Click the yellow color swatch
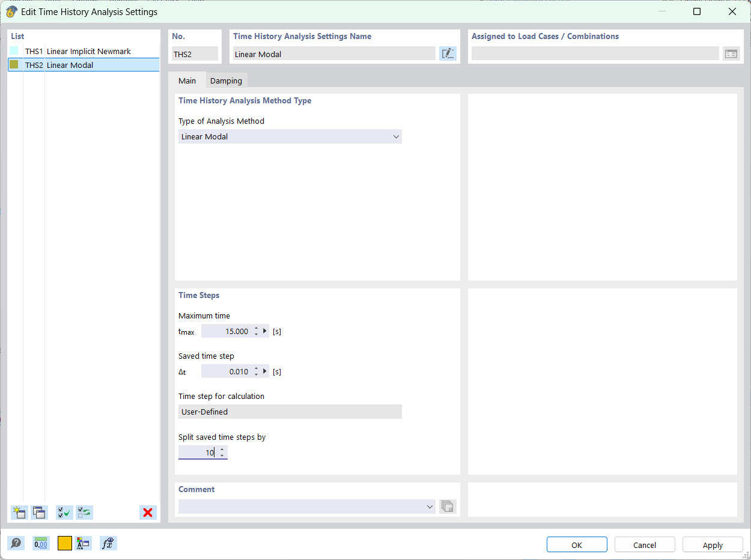Image resolution: width=751 pixels, height=560 pixels. tap(64, 543)
